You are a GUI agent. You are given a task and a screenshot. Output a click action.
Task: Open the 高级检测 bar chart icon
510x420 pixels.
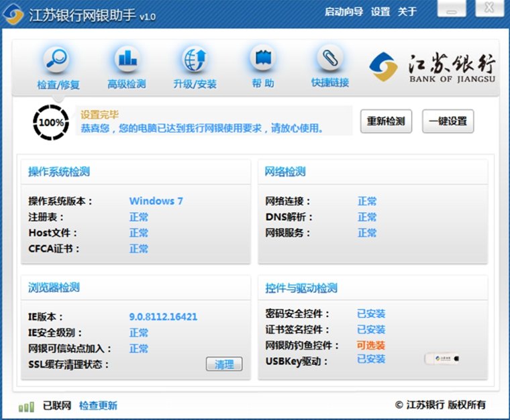tap(127, 59)
